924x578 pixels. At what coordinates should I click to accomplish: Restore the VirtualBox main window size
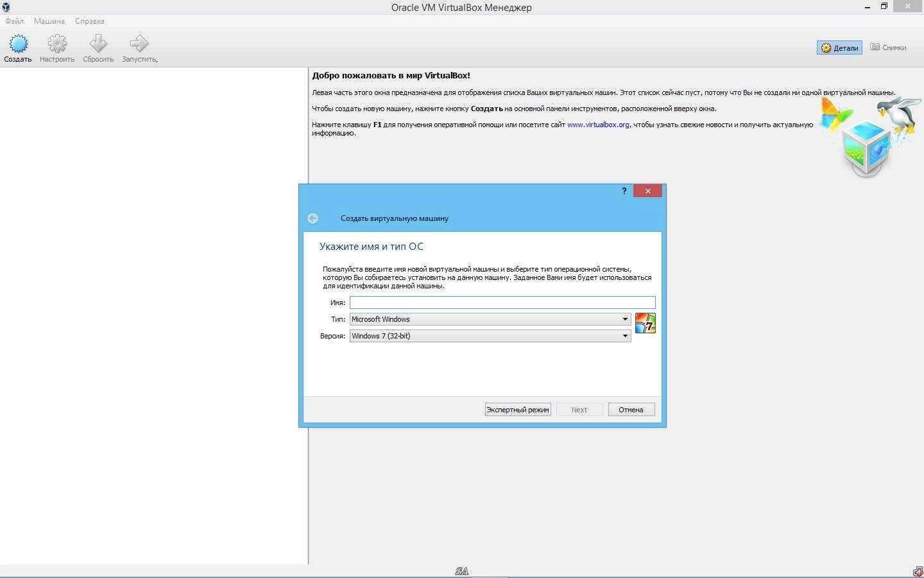coord(884,6)
